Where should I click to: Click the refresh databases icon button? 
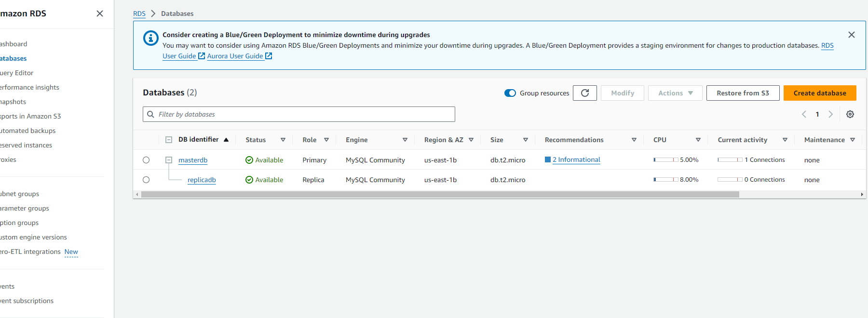click(x=584, y=93)
